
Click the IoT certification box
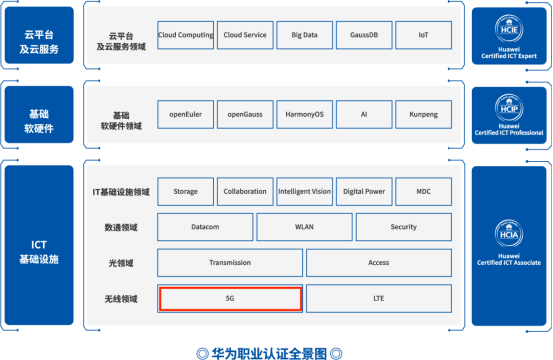[424, 35]
